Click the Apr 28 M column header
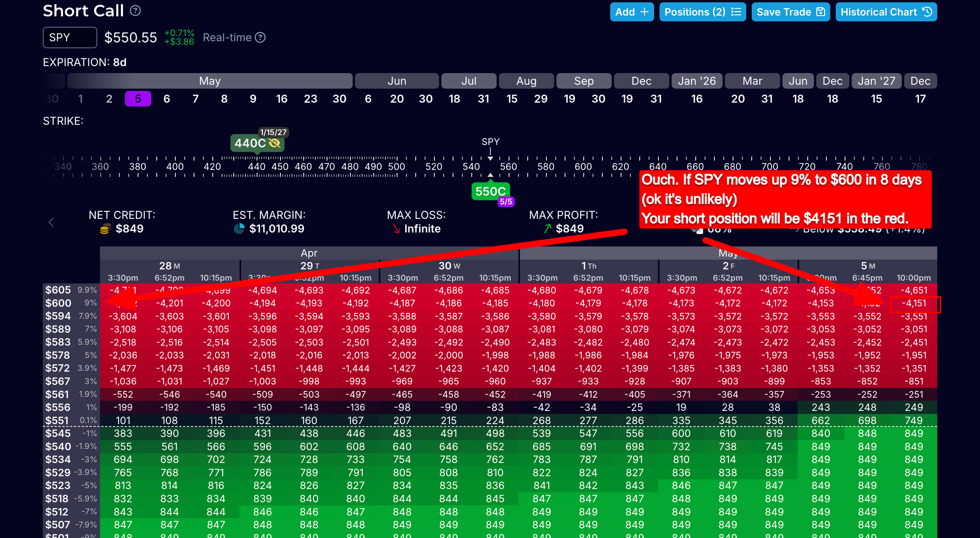Viewport: 980px width, 538px height. pyautogui.click(x=170, y=266)
